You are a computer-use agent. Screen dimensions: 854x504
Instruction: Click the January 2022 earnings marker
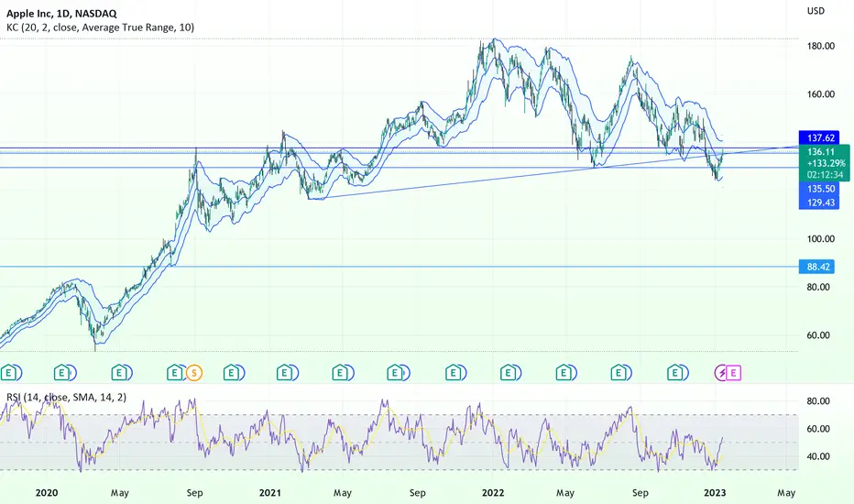click(509, 373)
